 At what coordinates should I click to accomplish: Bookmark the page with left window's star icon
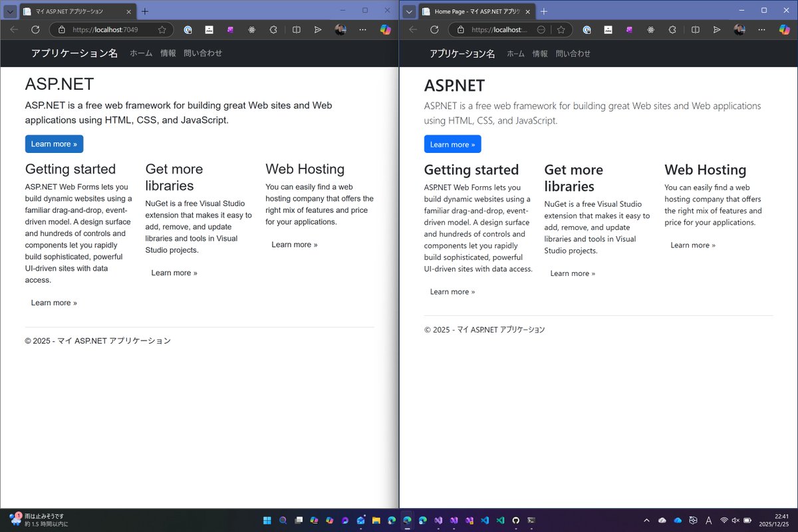[162, 30]
